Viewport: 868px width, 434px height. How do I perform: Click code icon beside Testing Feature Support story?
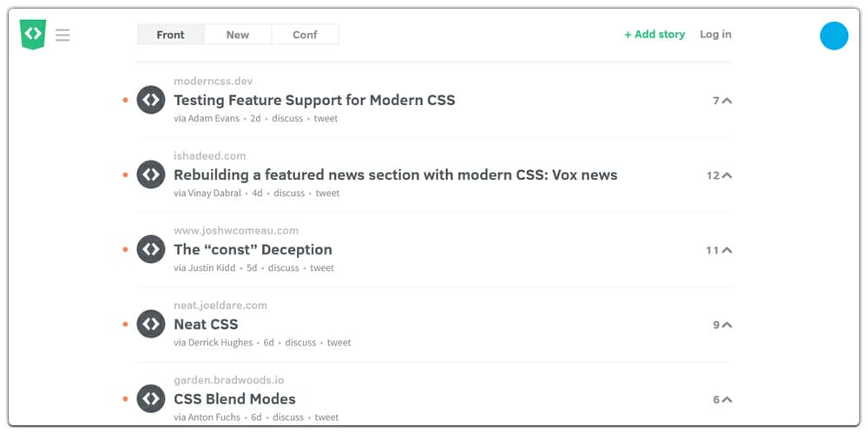[x=151, y=100]
